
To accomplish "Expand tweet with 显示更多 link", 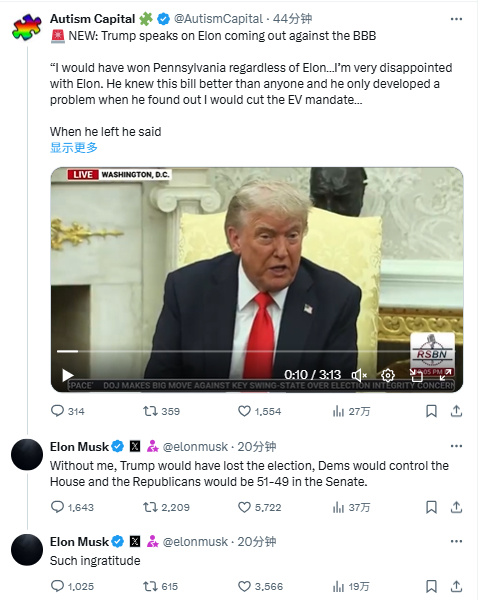I will tap(73, 148).
